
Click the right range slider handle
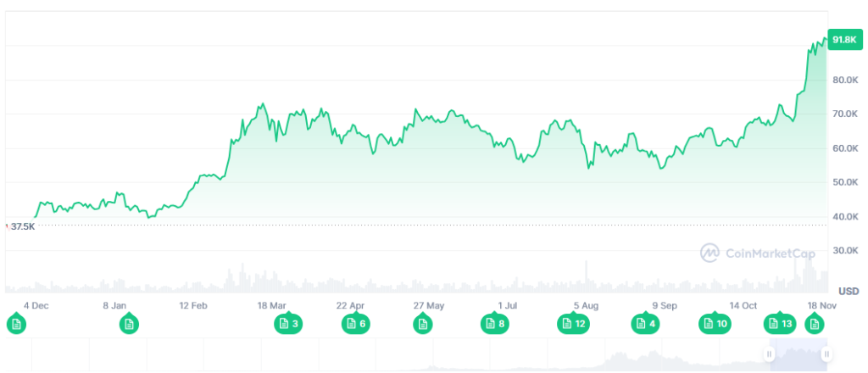826,354
